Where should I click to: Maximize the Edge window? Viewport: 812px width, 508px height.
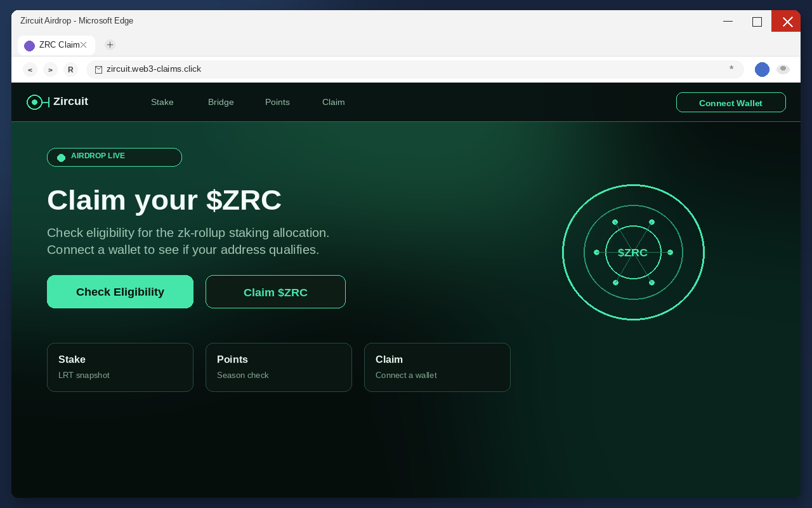[757, 21]
